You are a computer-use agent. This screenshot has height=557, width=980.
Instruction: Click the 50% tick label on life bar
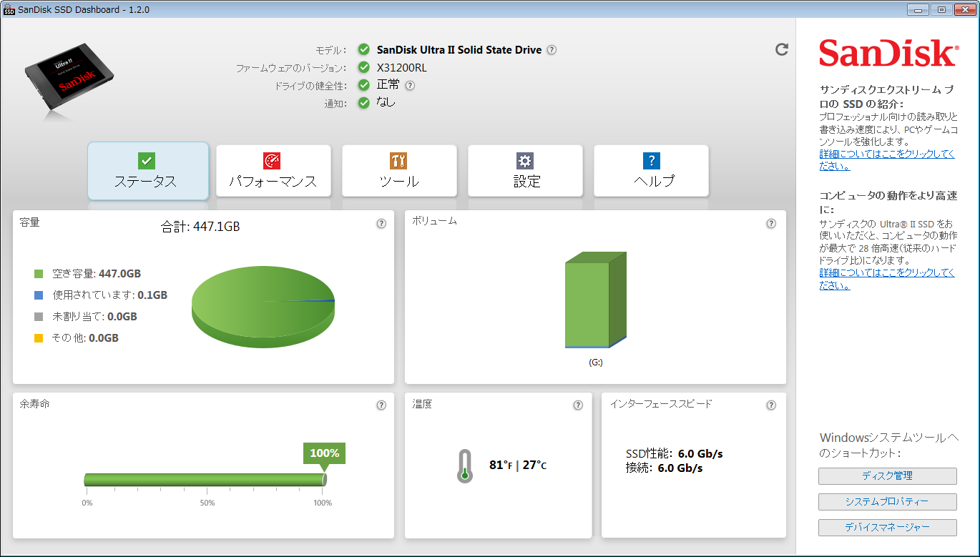click(x=207, y=503)
